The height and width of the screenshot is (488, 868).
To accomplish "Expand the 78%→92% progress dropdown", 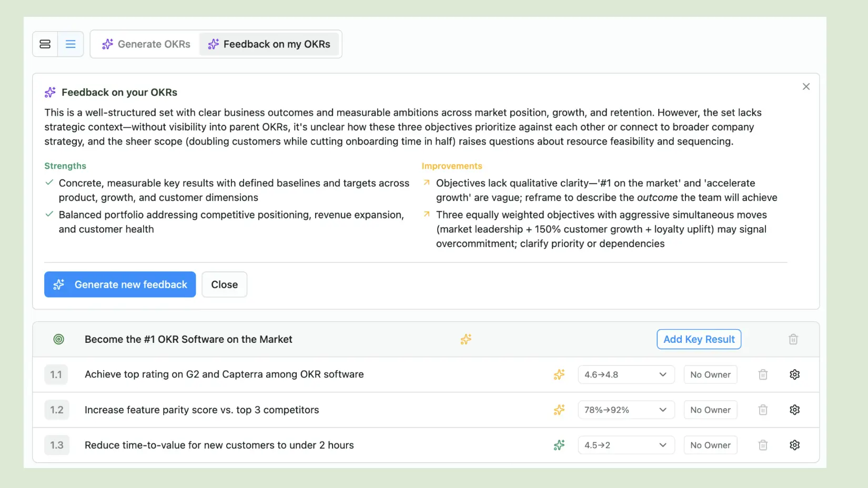I will [626, 410].
